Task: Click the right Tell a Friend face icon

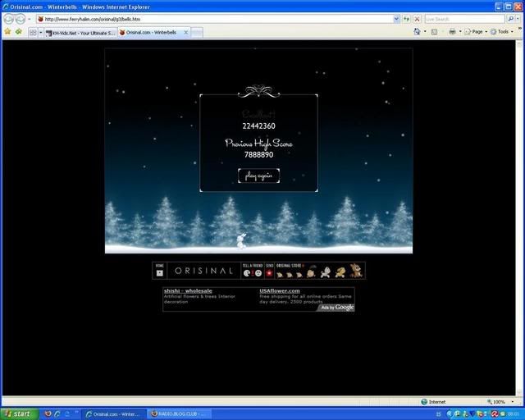Action: pyautogui.click(x=258, y=273)
